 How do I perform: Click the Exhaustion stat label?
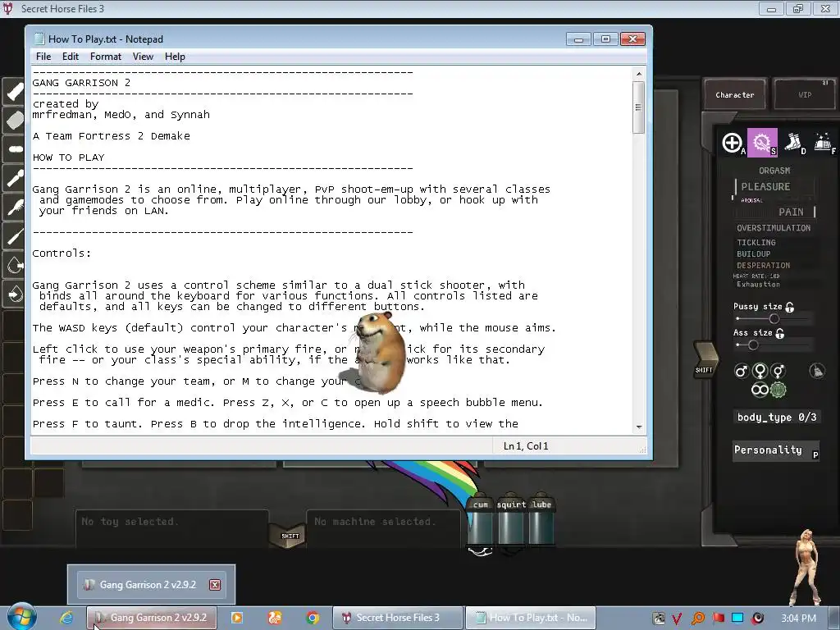[x=758, y=285]
